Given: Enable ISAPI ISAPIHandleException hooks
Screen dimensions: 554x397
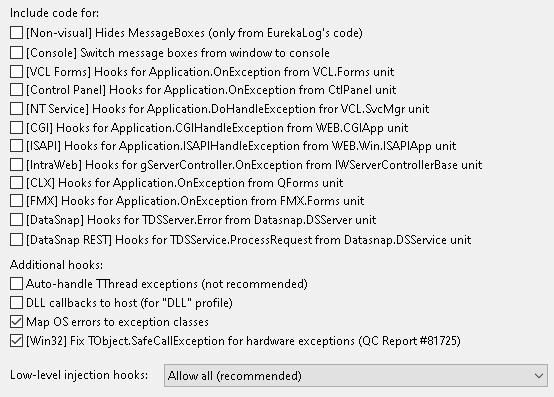Looking at the screenshot, I should click(x=16, y=146).
